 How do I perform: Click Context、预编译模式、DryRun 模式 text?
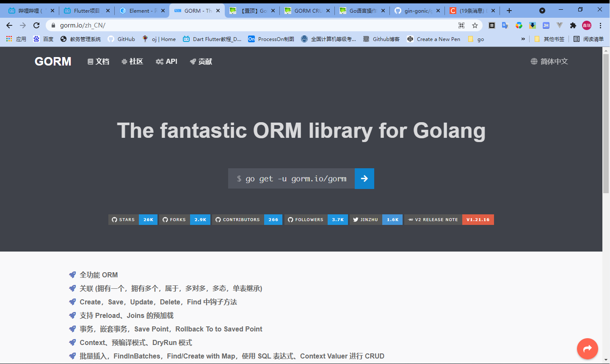pos(136,342)
